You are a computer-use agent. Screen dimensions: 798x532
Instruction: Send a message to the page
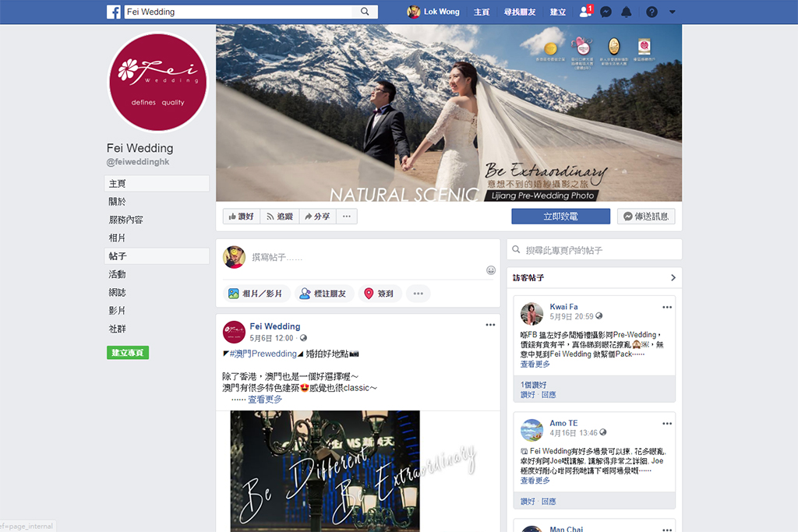646,217
